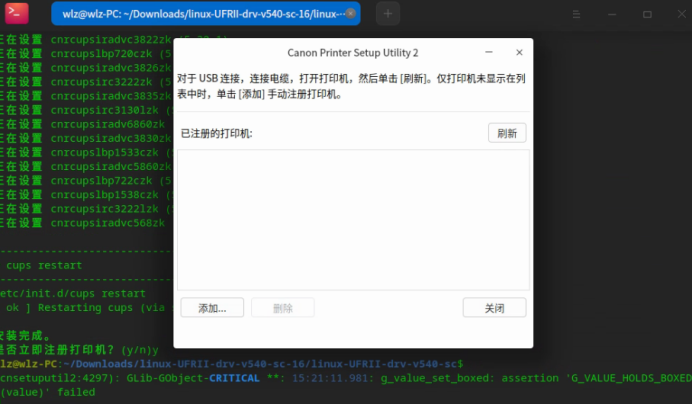This screenshot has width=692, height=405.
Task: Click the 已注册的打印机 label
Action: (x=217, y=133)
